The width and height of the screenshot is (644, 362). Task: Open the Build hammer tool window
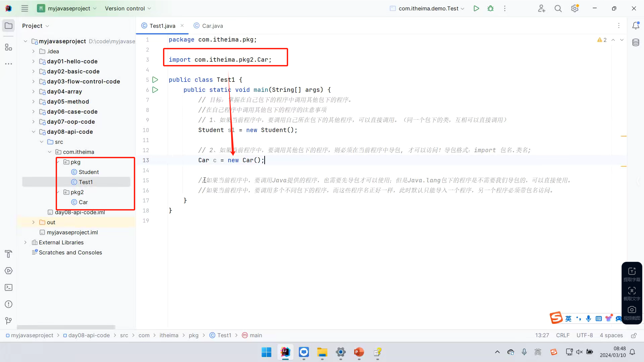click(8, 254)
